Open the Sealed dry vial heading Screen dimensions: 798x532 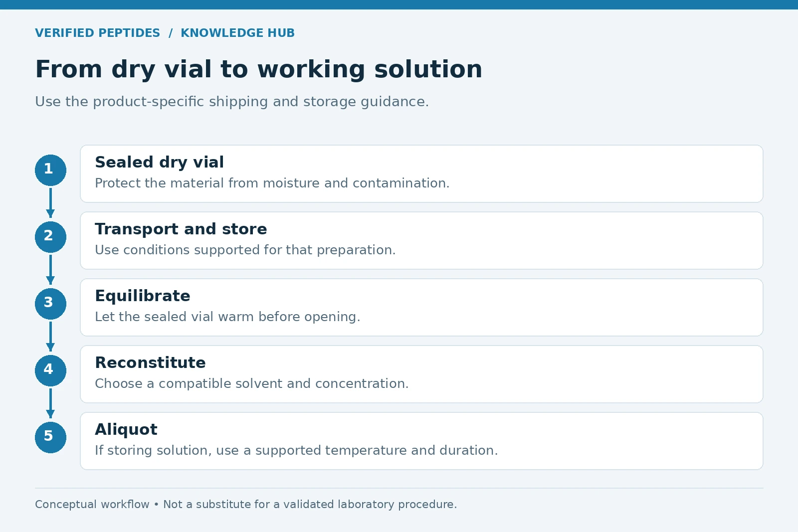point(159,163)
